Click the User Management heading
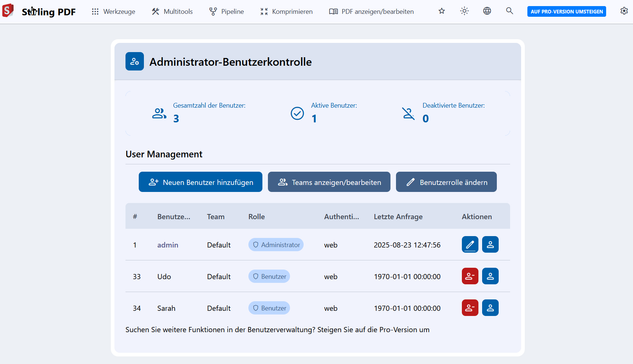Image resolution: width=633 pixels, height=364 pixels. coord(164,154)
